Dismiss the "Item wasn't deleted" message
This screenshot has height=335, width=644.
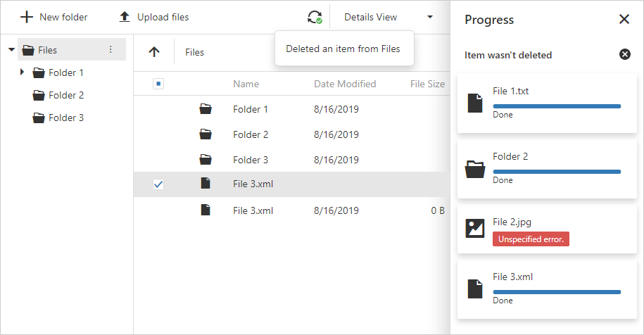tap(625, 54)
